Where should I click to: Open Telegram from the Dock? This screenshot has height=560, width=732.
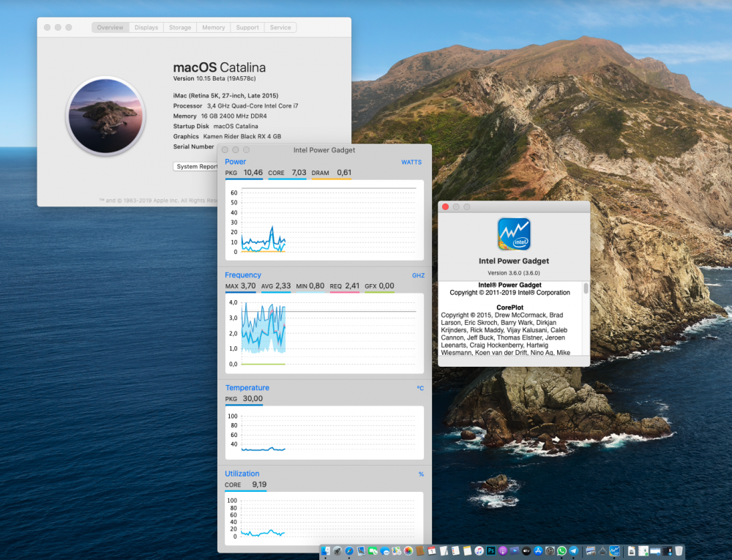tap(573, 550)
